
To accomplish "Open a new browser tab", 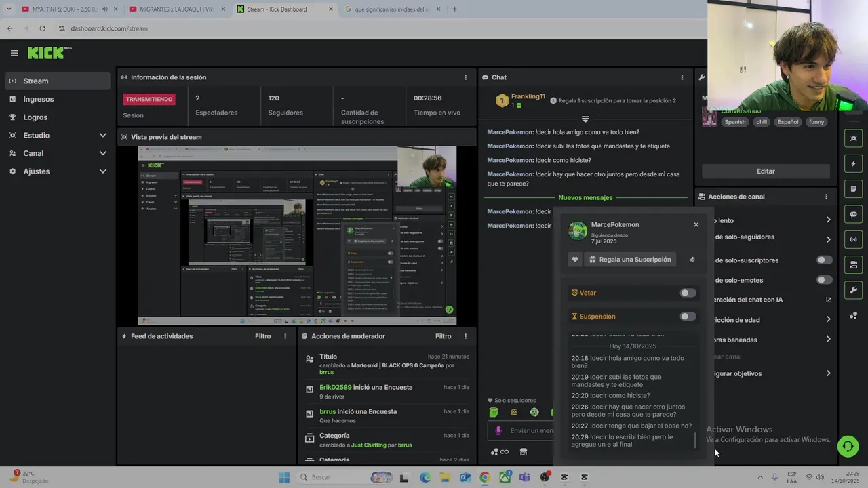I will (x=454, y=9).
